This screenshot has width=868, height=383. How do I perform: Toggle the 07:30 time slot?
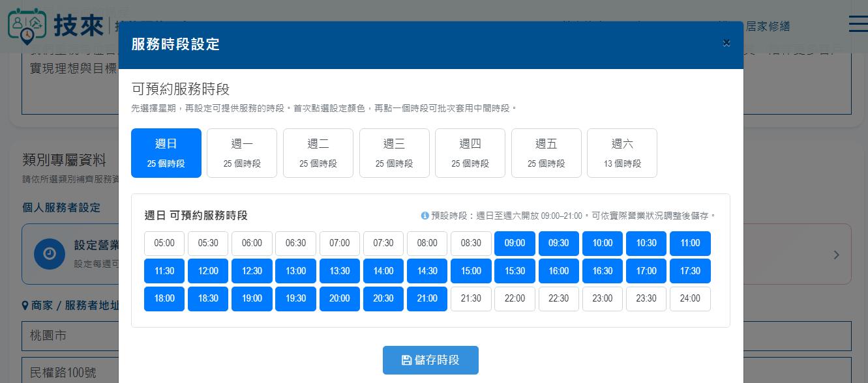383,243
